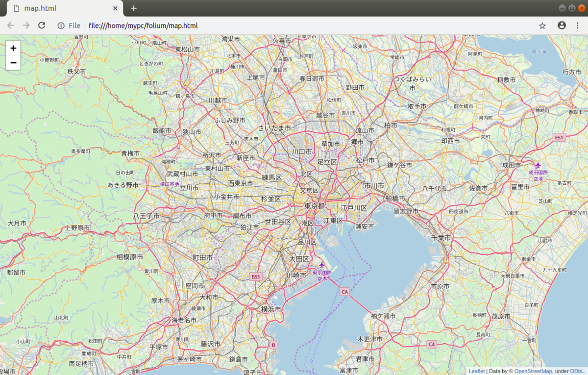This screenshot has width=588, height=375.
Task: Maximize the browser window
Action: 571,8
